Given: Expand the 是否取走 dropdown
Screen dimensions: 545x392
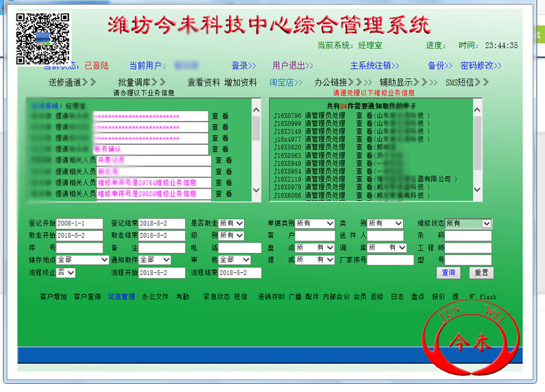Looking at the screenshot, I should 231,223.
